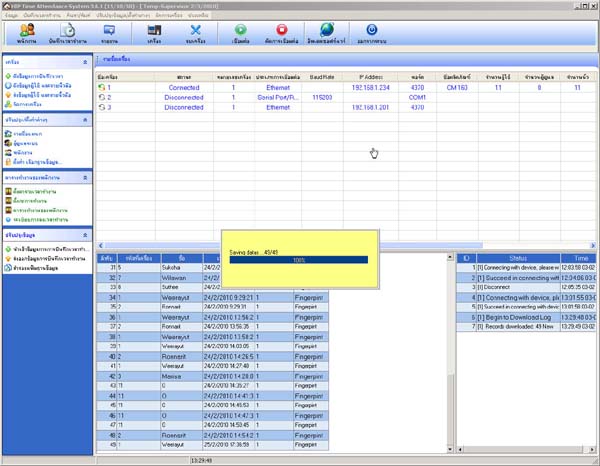Click the attendance grid scrollbar down arrow

[x=450, y=449]
